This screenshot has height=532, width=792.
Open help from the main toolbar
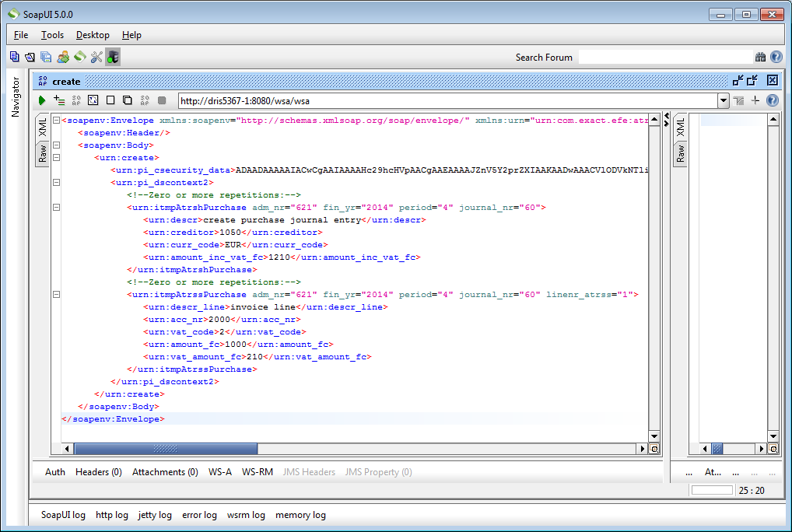(x=776, y=57)
